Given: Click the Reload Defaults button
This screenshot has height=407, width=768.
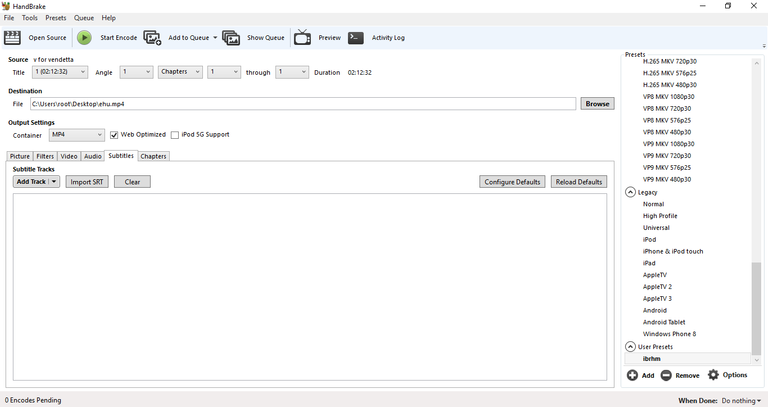Looking at the screenshot, I should pos(579,182).
